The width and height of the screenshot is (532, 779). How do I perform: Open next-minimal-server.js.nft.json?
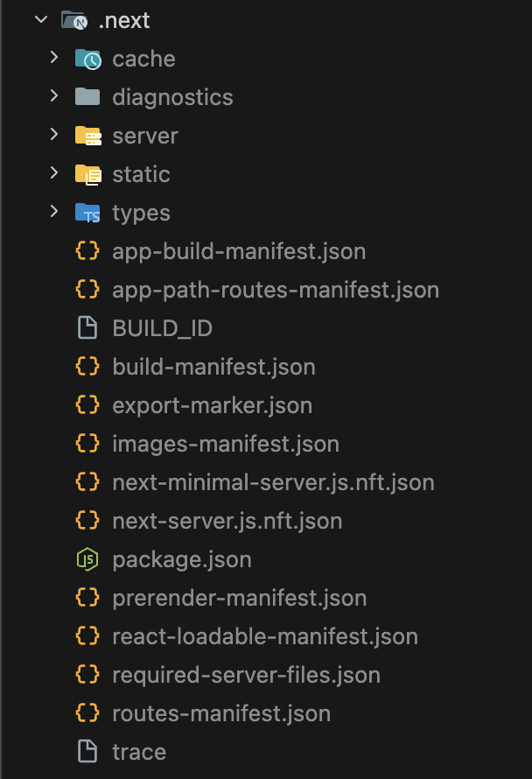pyautogui.click(x=273, y=482)
